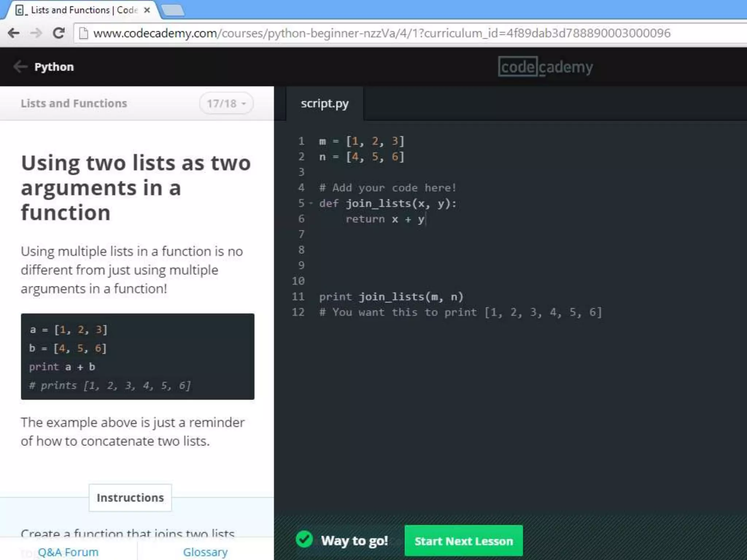Open the Q&A Forum tab

[x=68, y=552]
